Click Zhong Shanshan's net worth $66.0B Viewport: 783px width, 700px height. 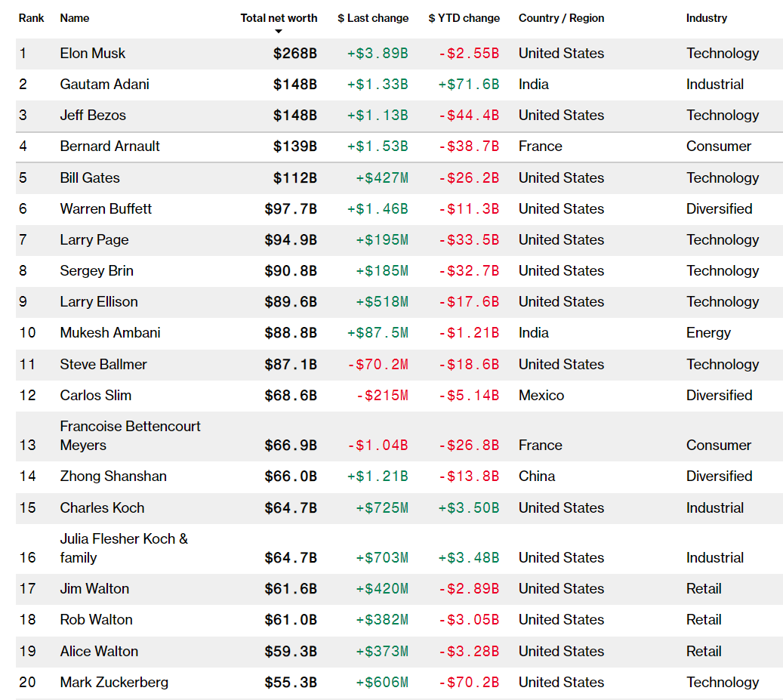(x=290, y=476)
